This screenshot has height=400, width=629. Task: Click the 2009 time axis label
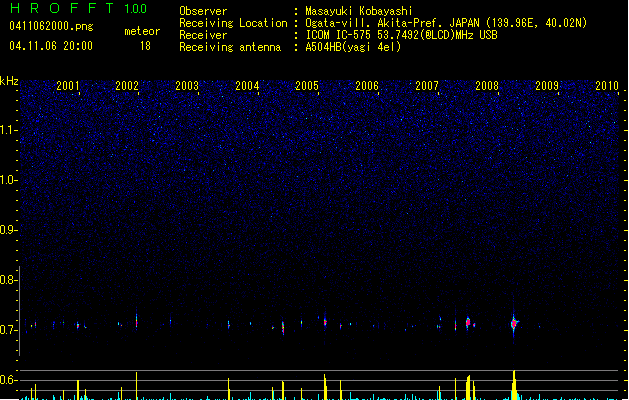[547, 86]
